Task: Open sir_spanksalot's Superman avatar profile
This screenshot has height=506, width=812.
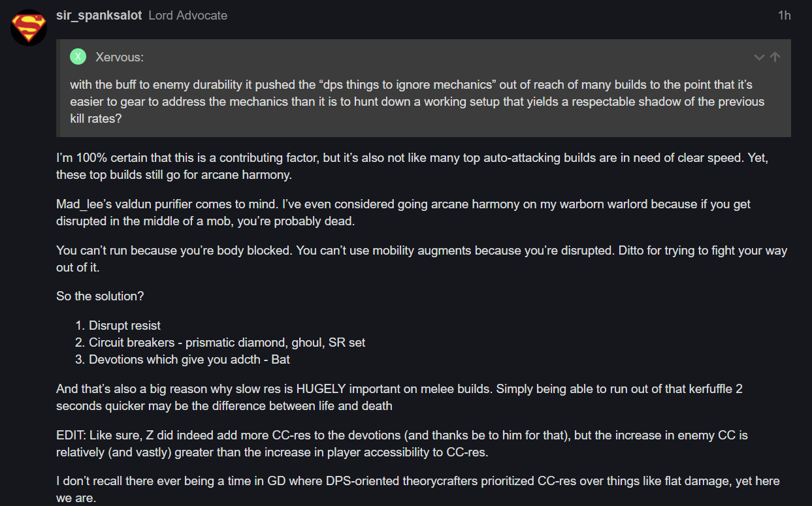Action: (x=29, y=27)
